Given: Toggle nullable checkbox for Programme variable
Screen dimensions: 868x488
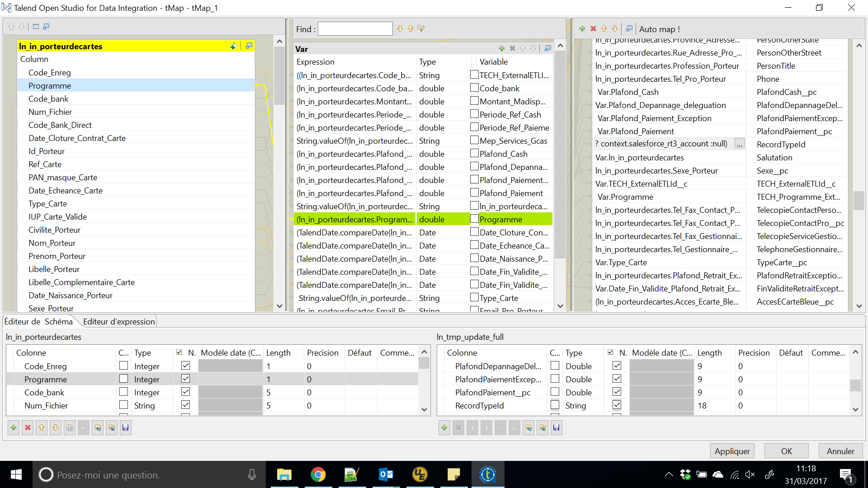Looking at the screenshot, I should (474, 219).
